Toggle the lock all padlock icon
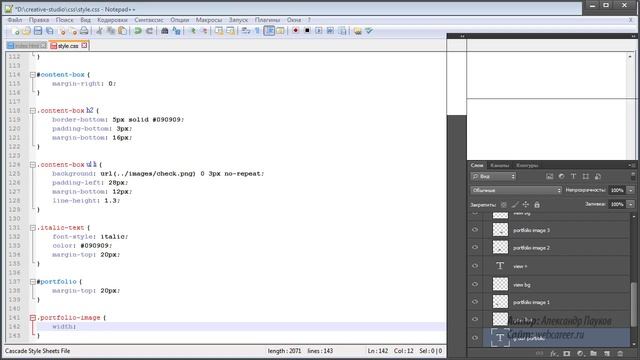The width and height of the screenshot is (640, 360). point(537,205)
